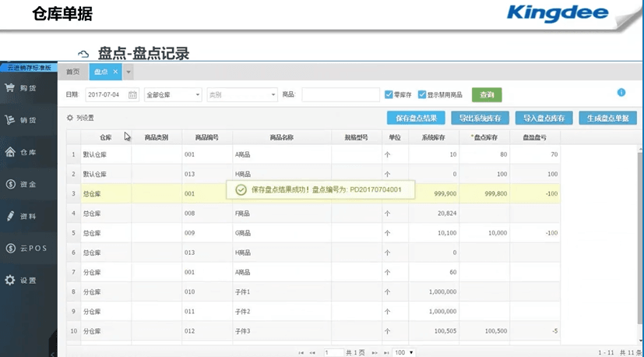
Task: Open the 资料 data module in sidebar
Action: pyautogui.click(x=28, y=217)
